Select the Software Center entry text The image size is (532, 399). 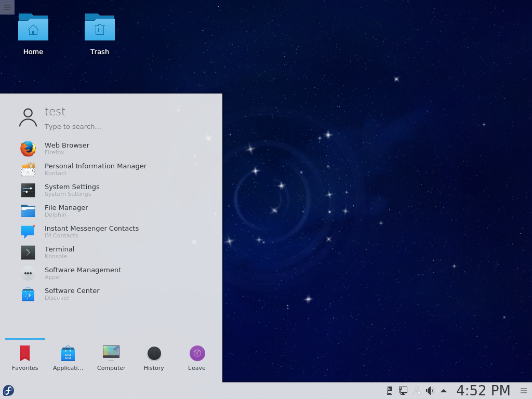click(72, 291)
